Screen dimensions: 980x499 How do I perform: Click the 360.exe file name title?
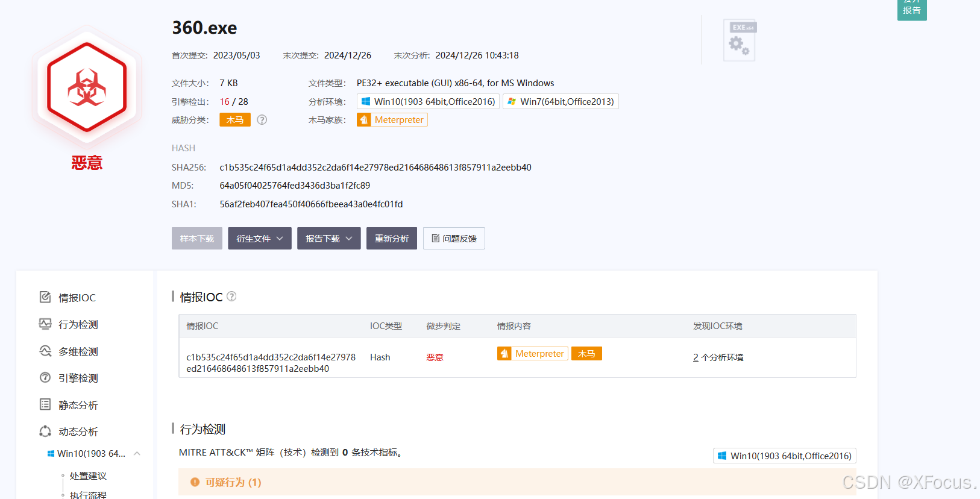(204, 28)
